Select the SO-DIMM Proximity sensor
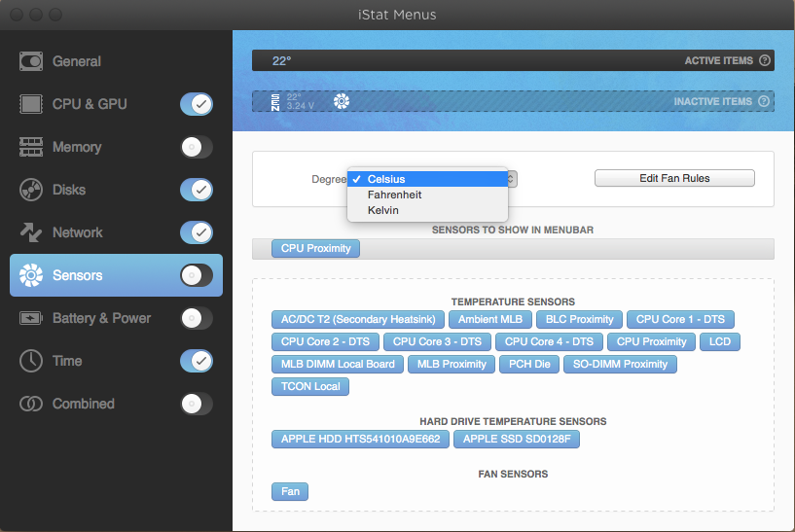The height and width of the screenshot is (532, 795). (x=620, y=364)
